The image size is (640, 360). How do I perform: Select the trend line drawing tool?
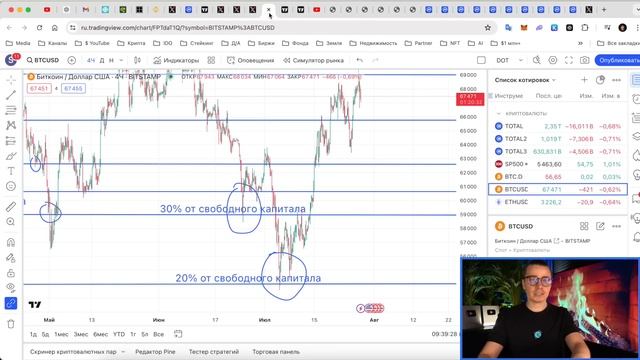(11, 95)
